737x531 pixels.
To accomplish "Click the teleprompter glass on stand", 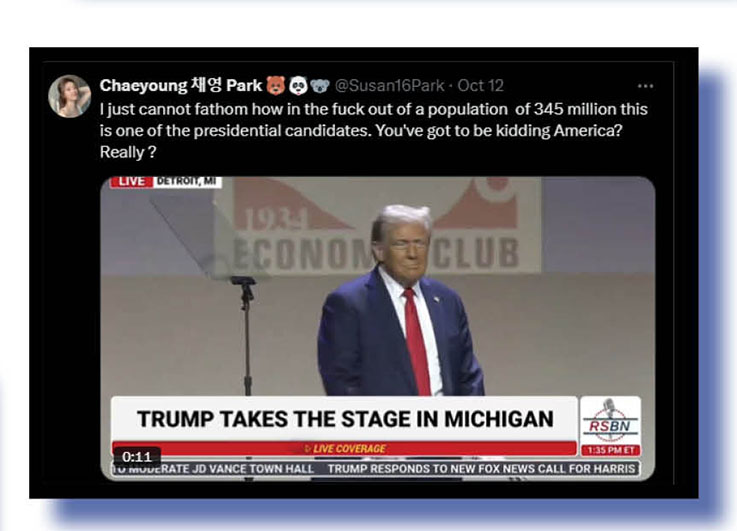I will pos(209,235).
